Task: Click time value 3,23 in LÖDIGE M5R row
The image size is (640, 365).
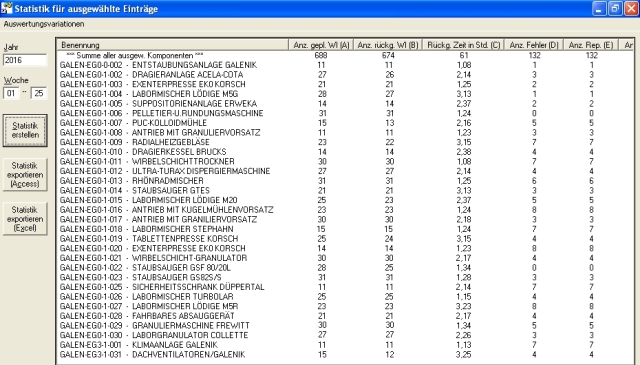Action: coord(464,306)
